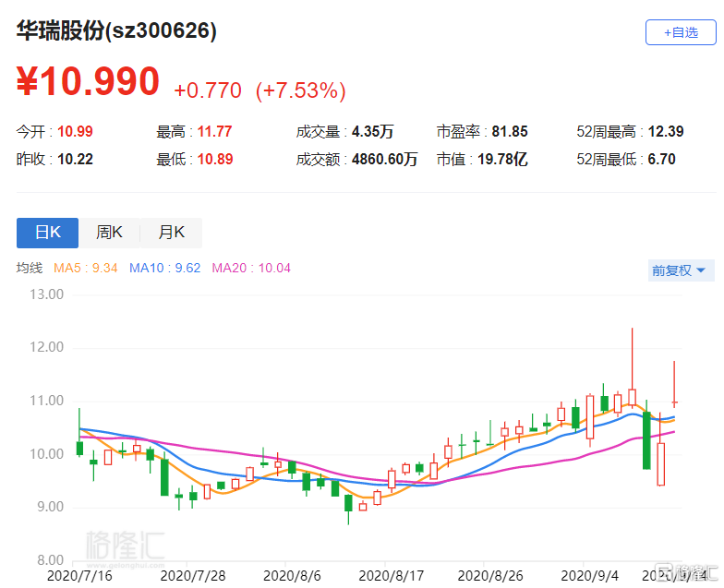Screen dimensions: 724x588
Task: Select the 今开 value 10.99
Action: click(75, 131)
